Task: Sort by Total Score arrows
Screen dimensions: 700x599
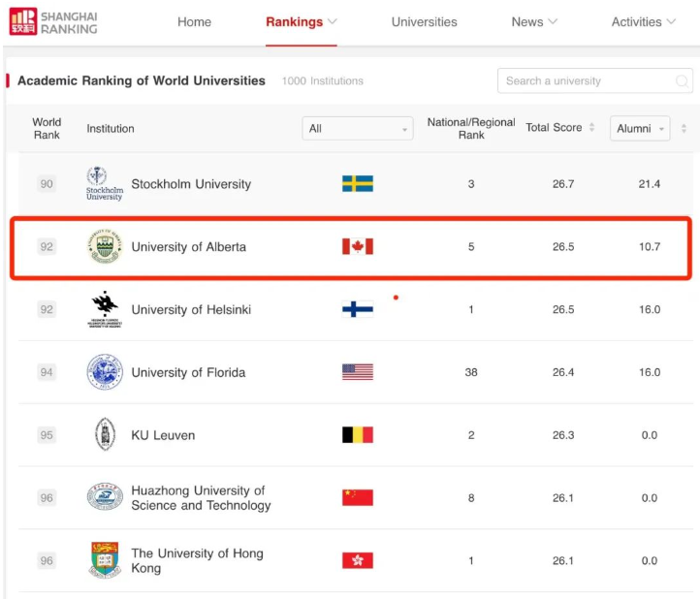Action: (592, 128)
